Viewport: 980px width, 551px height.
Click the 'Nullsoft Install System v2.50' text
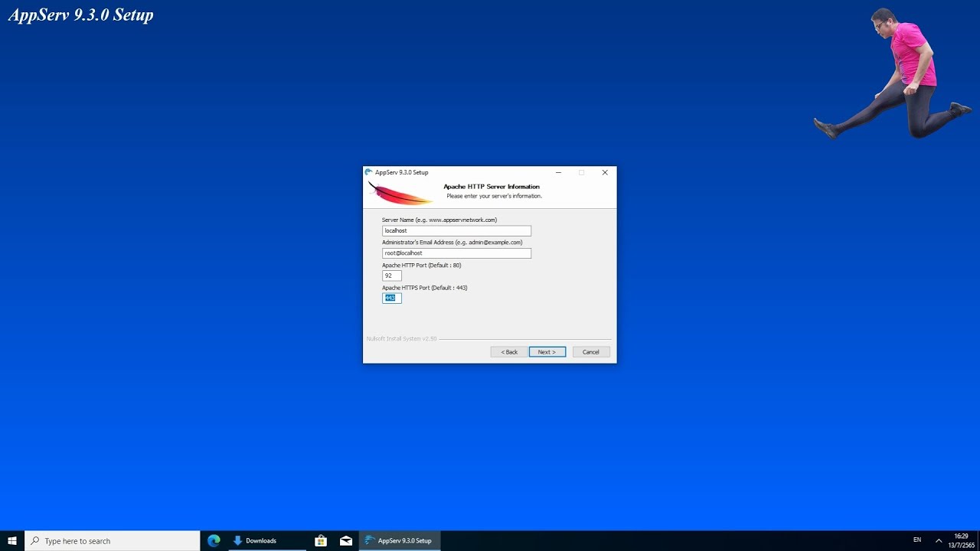[401, 338]
